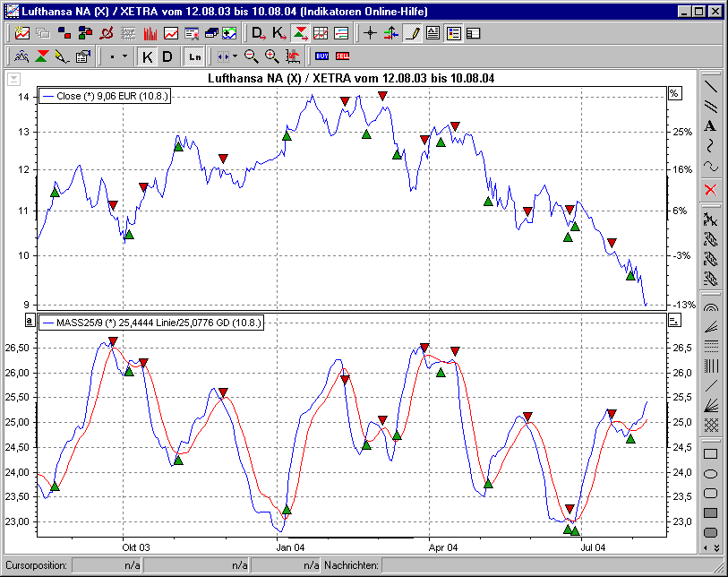728x577 pixels.
Task: Click the small 'a' button above the indicator panel
Action: [x=28, y=320]
